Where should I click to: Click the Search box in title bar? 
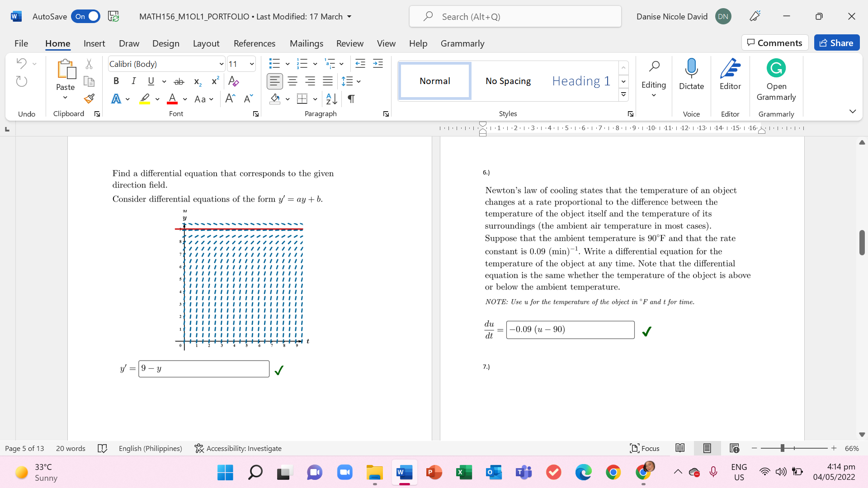point(515,17)
